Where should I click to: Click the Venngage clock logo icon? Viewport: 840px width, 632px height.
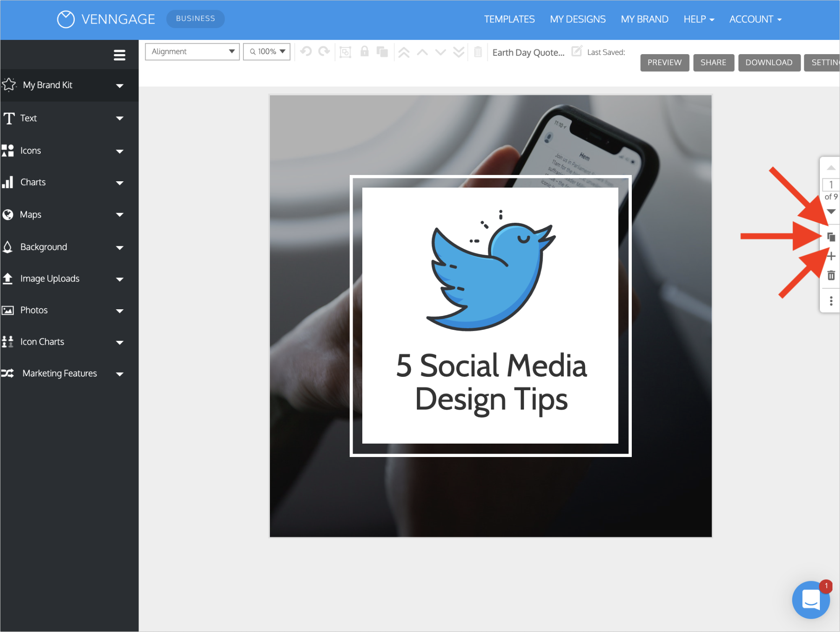point(66,19)
